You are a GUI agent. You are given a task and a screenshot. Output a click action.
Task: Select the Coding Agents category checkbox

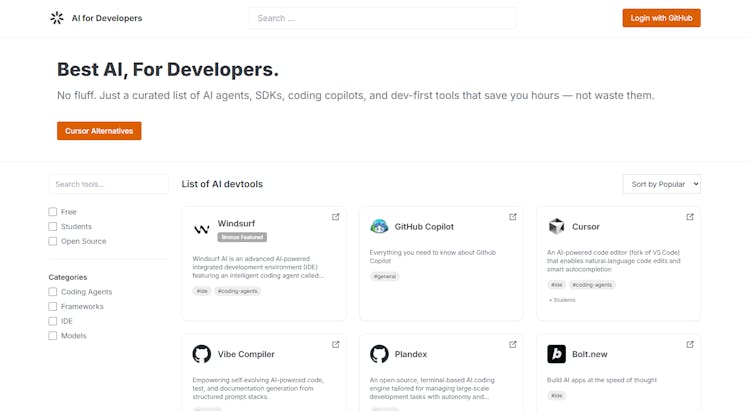[53, 292]
